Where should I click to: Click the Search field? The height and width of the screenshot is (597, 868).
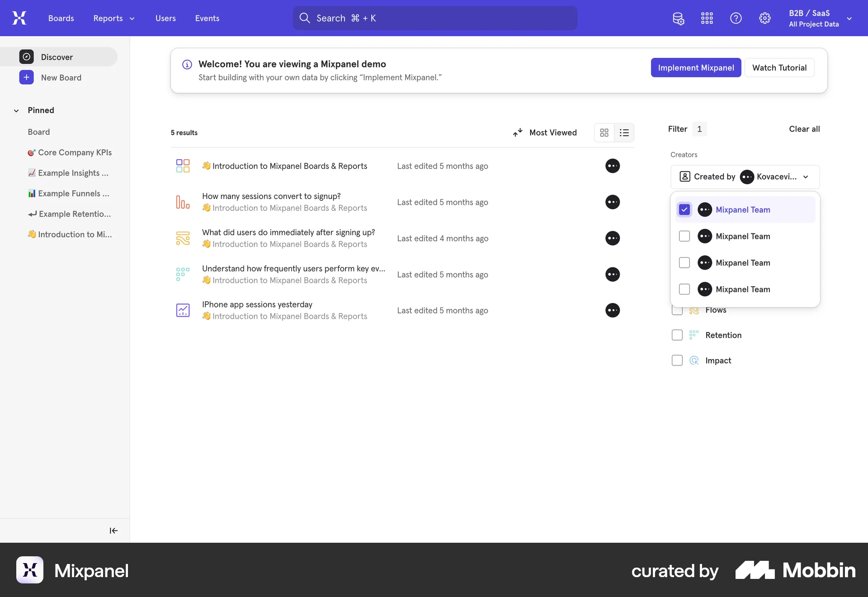(435, 18)
